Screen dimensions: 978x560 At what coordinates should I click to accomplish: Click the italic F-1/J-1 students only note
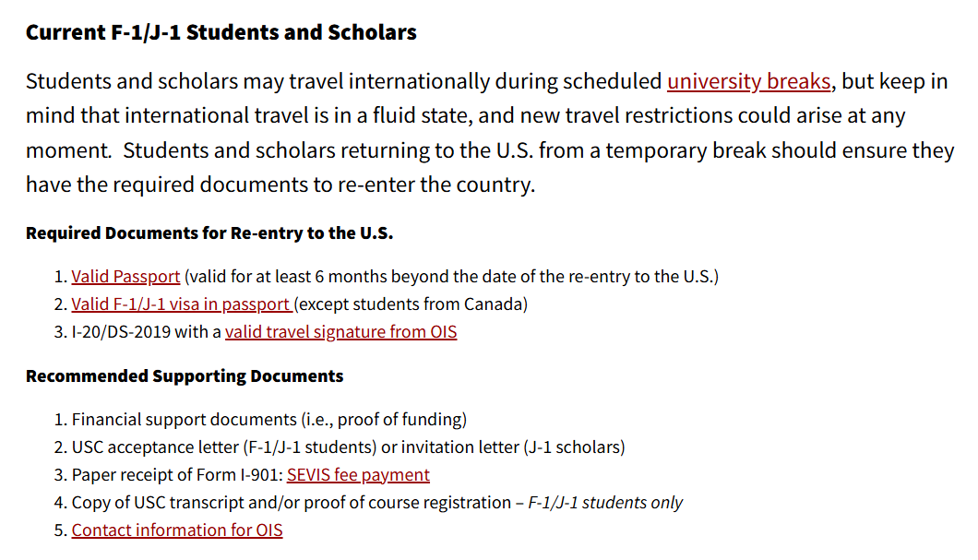[605, 503]
